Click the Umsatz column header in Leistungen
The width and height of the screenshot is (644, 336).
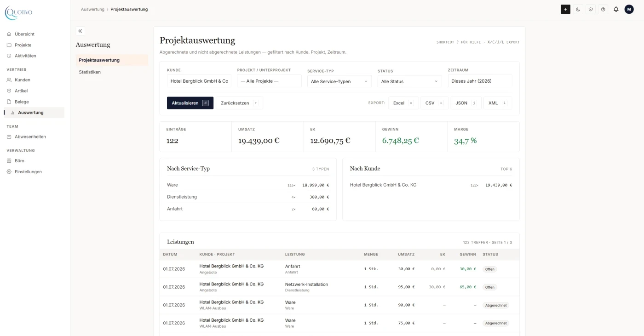406,254
